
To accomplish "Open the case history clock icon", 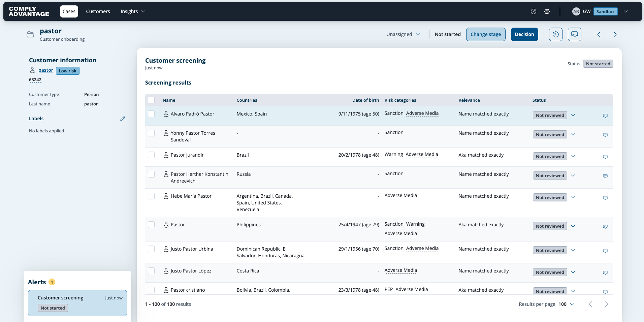I will (556, 34).
